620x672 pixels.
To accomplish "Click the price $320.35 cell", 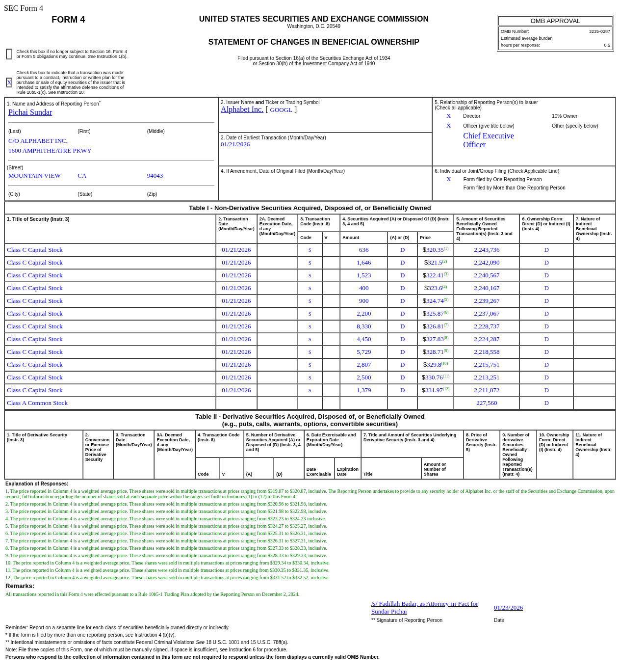I will [x=436, y=250].
